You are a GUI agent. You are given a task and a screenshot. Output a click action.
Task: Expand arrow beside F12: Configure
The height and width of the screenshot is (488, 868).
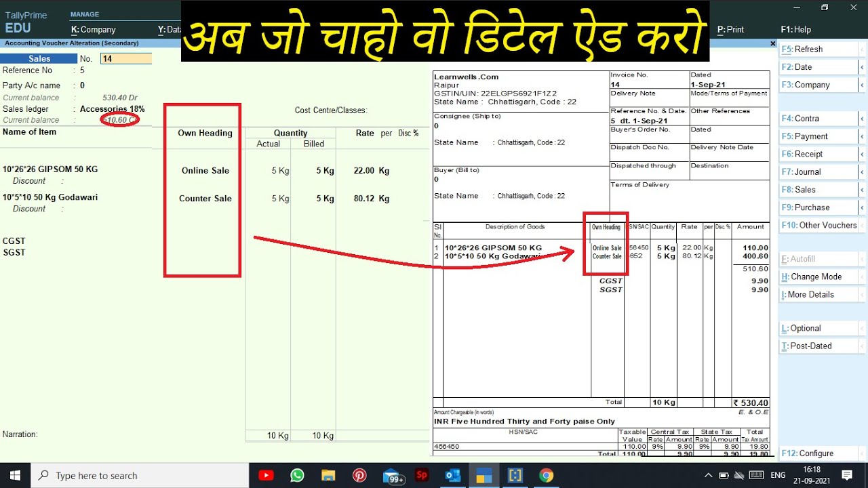(862, 453)
